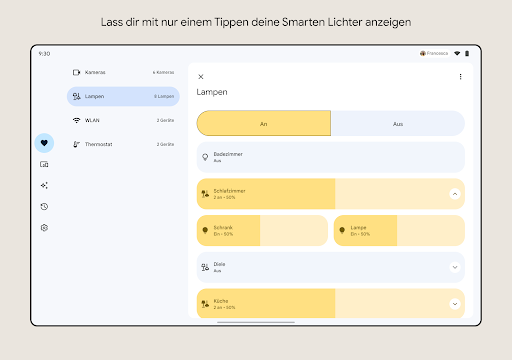Open the Automations sparkle icon in sidebar
The height and width of the screenshot is (360, 512).
tap(44, 185)
